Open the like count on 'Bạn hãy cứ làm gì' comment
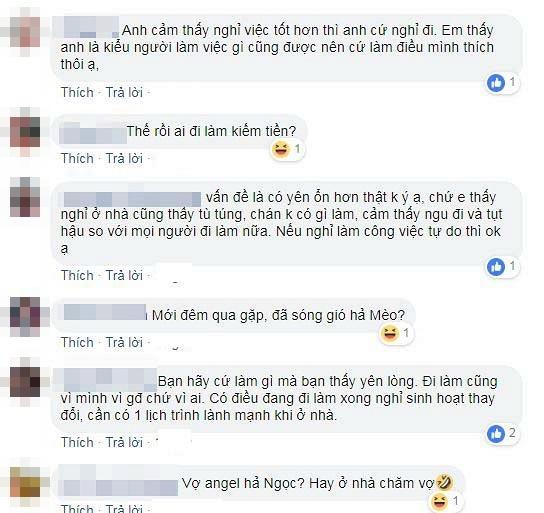Image resolution: width=544 pixels, height=513 pixels. point(503,434)
